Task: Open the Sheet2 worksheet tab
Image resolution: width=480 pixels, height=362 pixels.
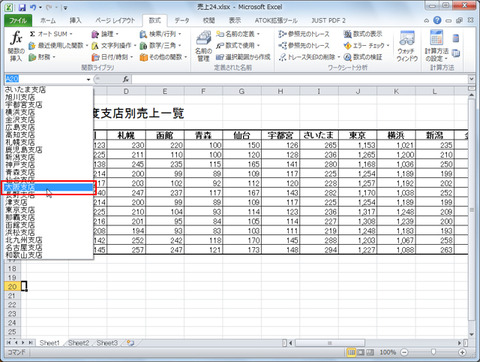Action: [x=79, y=343]
